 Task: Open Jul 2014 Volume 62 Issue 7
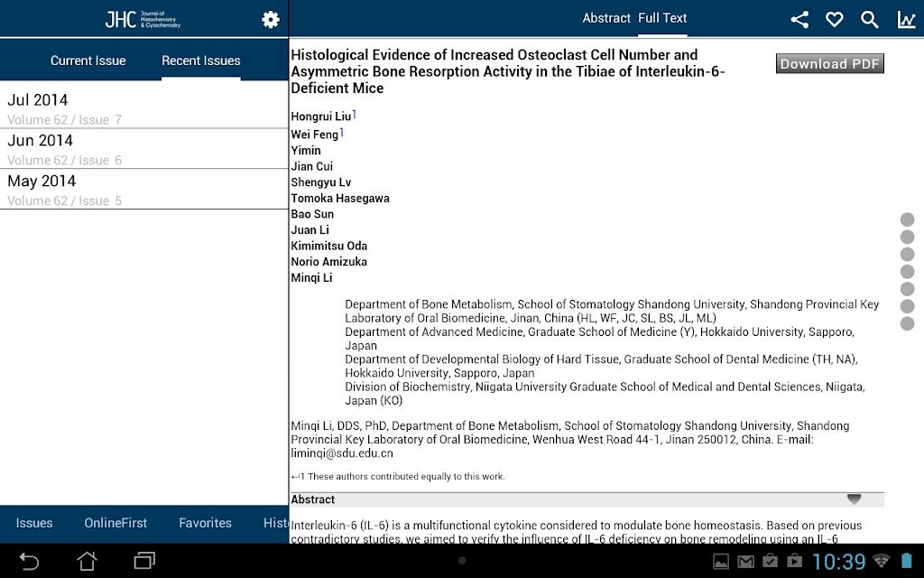coord(143,107)
